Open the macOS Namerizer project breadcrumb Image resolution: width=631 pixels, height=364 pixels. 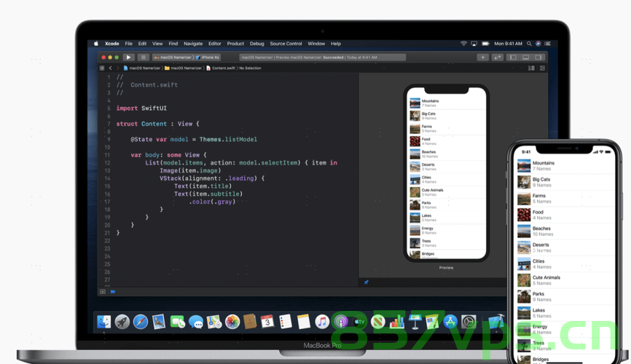click(142, 68)
